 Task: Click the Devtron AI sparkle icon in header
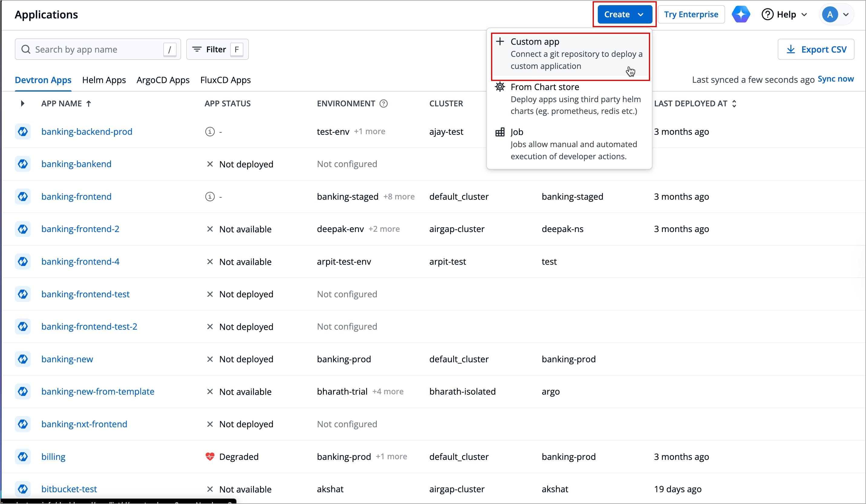(x=741, y=14)
